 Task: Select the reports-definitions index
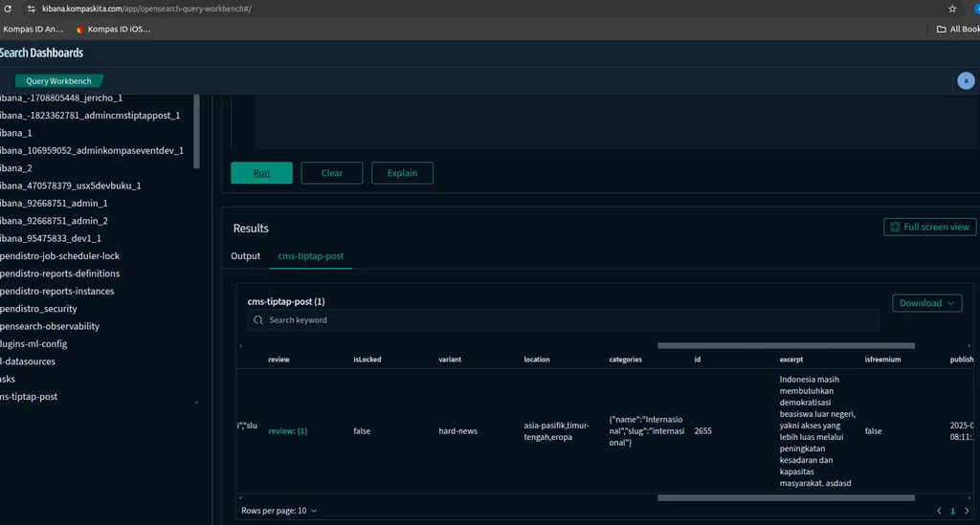(60, 273)
